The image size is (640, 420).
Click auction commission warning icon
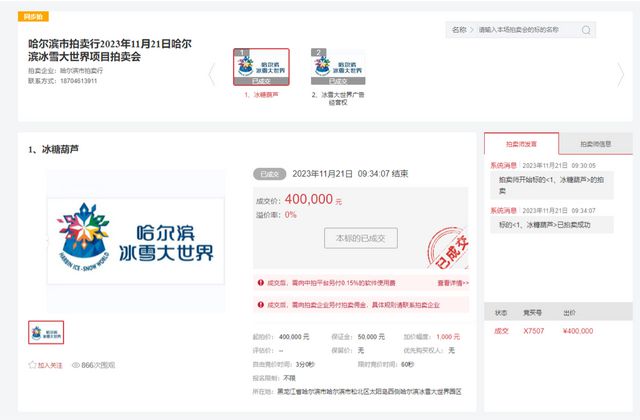(x=260, y=304)
